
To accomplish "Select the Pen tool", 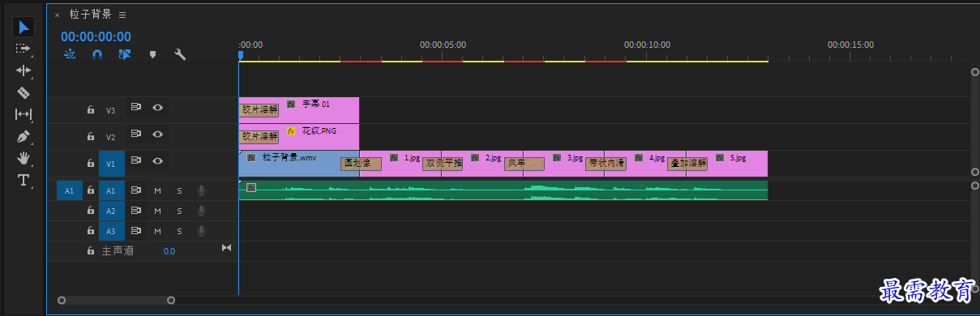I will 24,136.
